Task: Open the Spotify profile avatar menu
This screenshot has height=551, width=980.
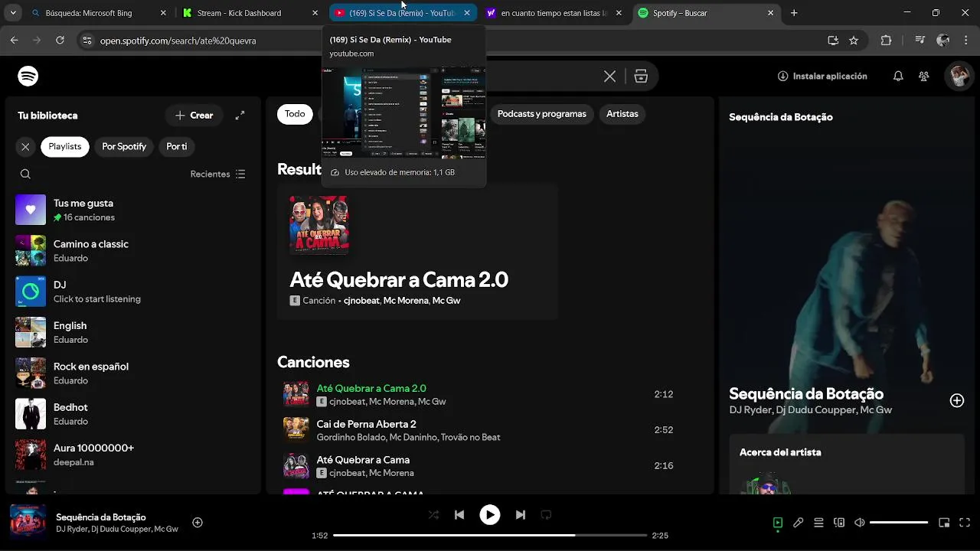Action: click(x=958, y=76)
